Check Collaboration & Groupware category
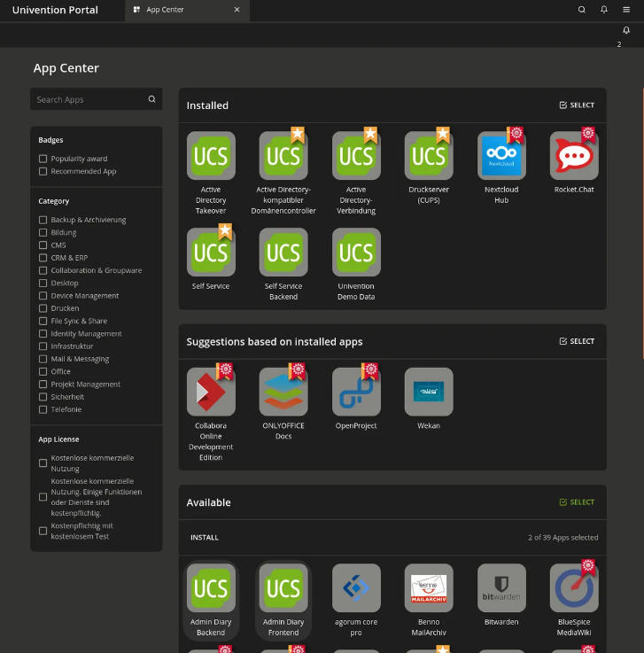 [43, 270]
